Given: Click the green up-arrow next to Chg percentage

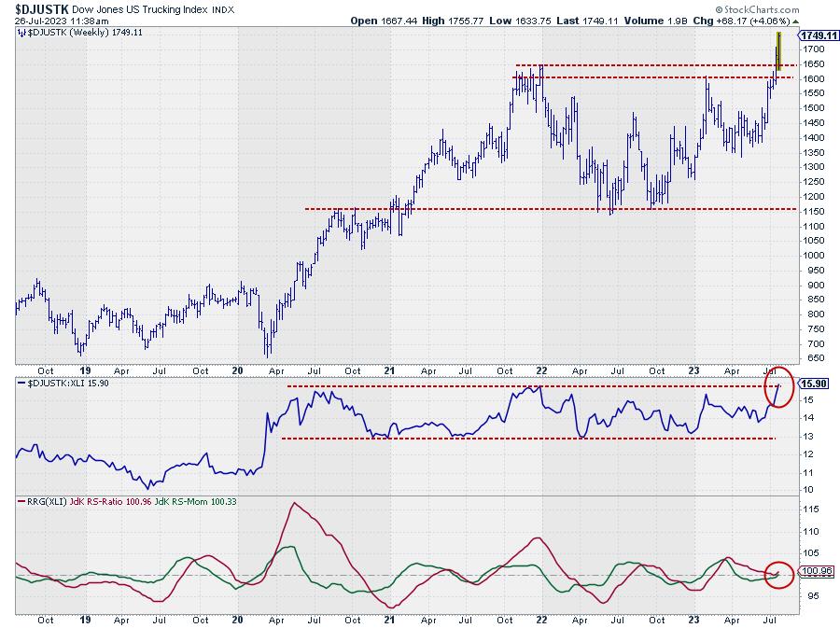Looking at the screenshot, I should tap(794, 21).
